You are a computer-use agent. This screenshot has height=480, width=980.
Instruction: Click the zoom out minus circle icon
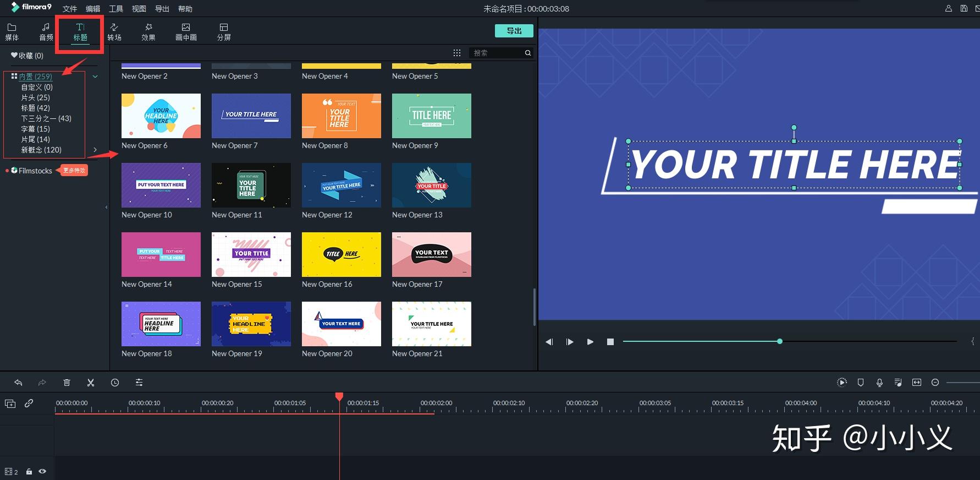(935, 383)
